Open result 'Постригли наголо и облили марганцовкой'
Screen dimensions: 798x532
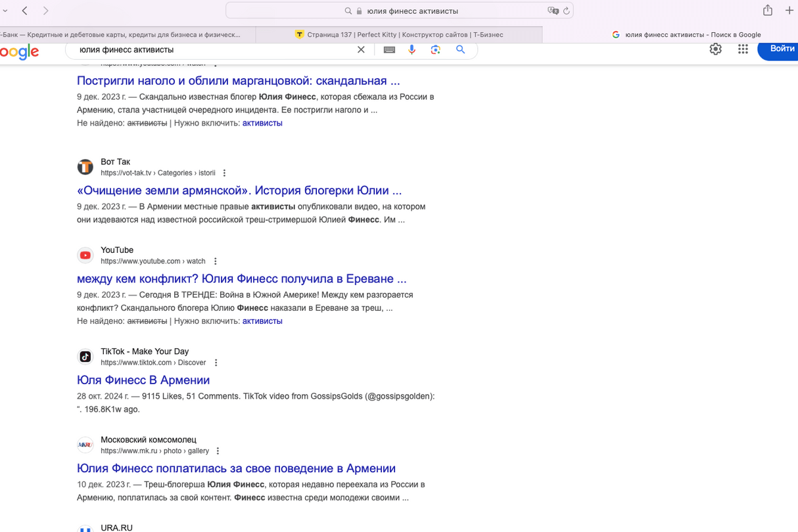(x=238, y=81)
